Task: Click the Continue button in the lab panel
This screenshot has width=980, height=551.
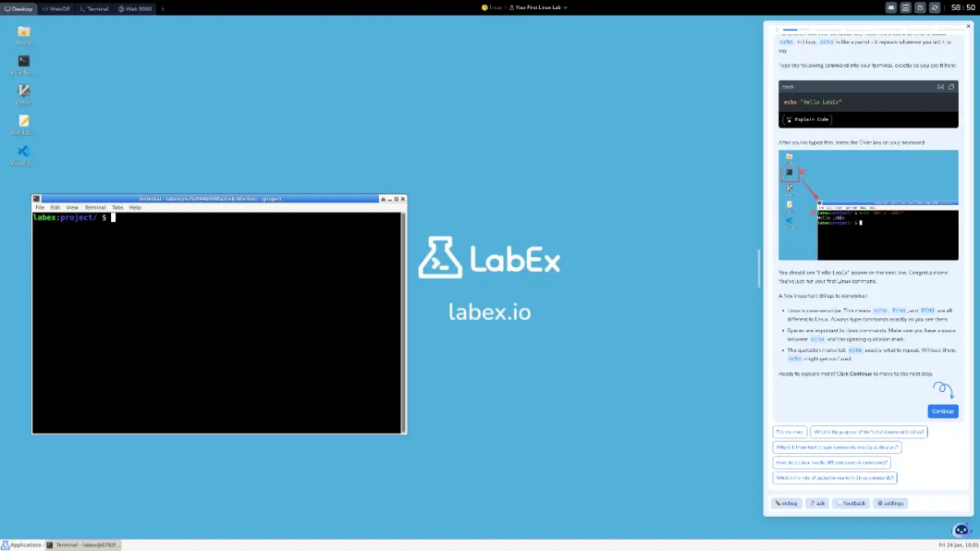Action: pos(942,411)
